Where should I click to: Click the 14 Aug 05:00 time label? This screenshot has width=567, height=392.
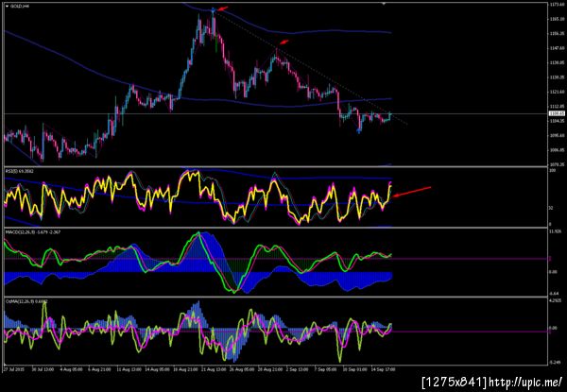pos(157,370)
